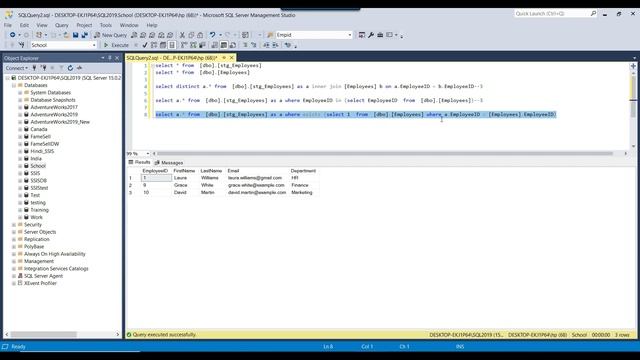Open the Query menu

tap(62, 25)
